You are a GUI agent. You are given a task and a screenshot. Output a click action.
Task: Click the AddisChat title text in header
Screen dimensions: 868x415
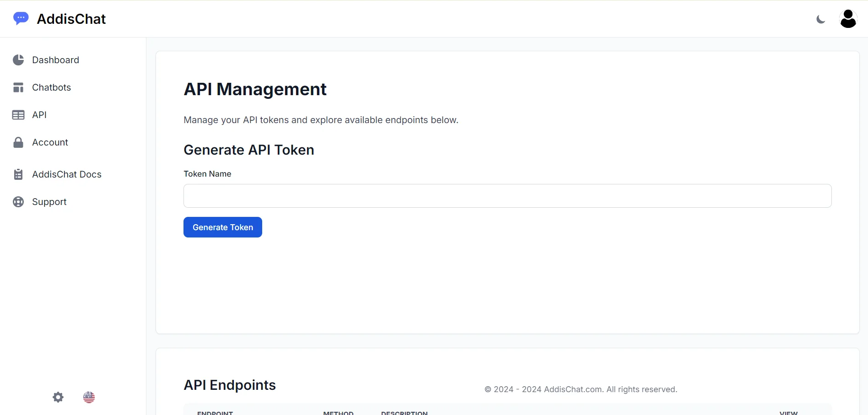pyautogui.click(x=71, y=19)
